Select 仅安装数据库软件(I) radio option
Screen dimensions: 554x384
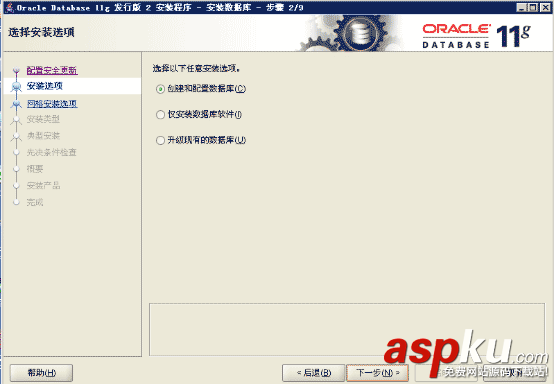(x=199, y=114)
